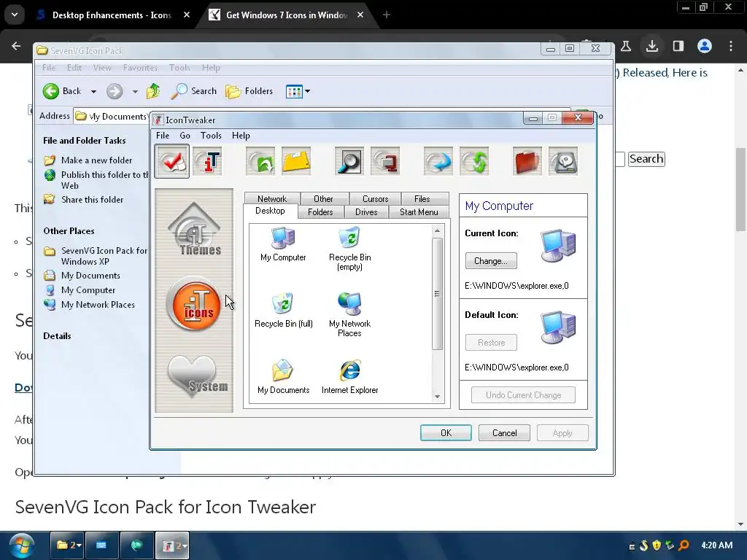The height and width of the screenshot is (560, 747).
Task: Switch to the Folders tab
Action: click(320, 212)
